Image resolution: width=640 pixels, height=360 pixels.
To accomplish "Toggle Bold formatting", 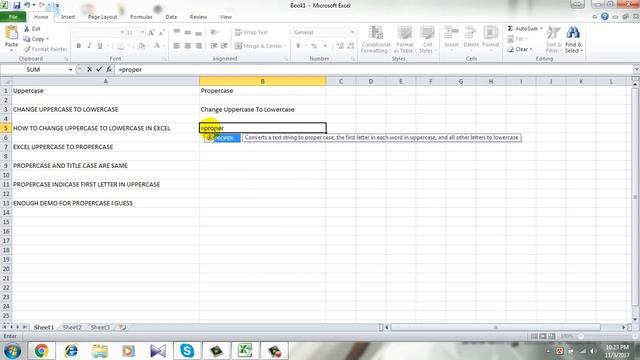I will 78,46.
